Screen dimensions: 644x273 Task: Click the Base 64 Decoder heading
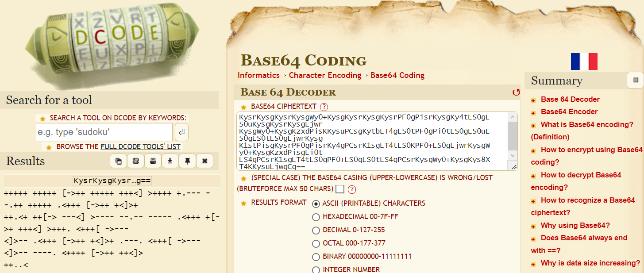[288, 92]
